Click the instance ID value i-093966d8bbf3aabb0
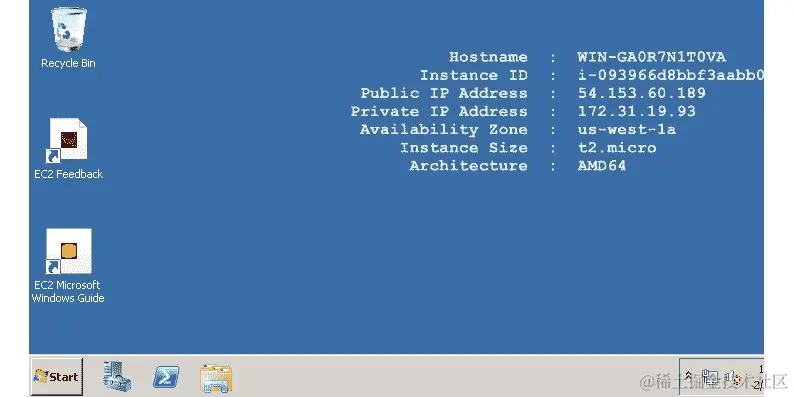This screenshot has height=397, width=794. pyautogui.click(x=670, y=75)
